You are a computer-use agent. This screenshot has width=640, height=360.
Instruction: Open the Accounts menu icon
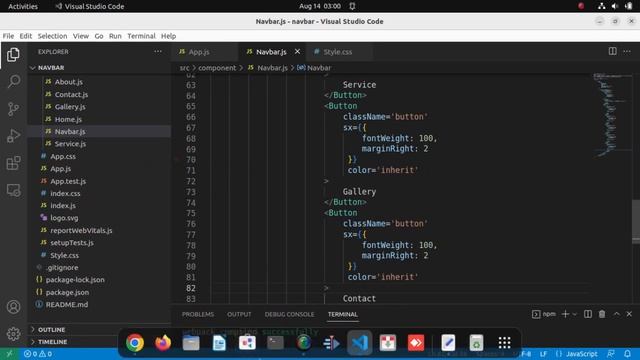click(x=13, y=307)
